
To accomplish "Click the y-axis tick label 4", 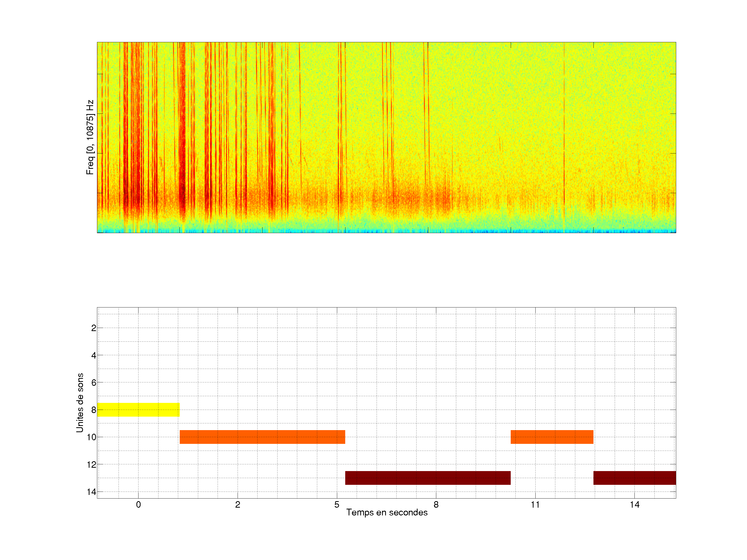I will 94,355.
